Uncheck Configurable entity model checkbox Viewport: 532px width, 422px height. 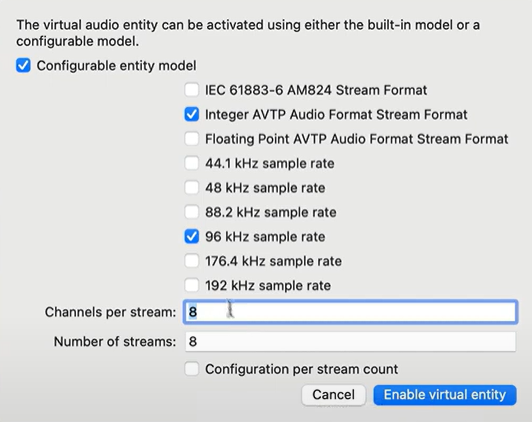point(23,65)
